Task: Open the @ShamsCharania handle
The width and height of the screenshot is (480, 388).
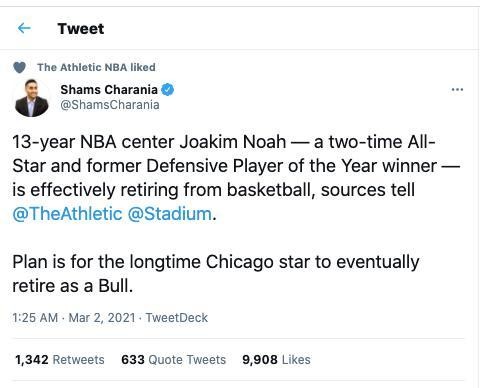Action: coord(110,105)
